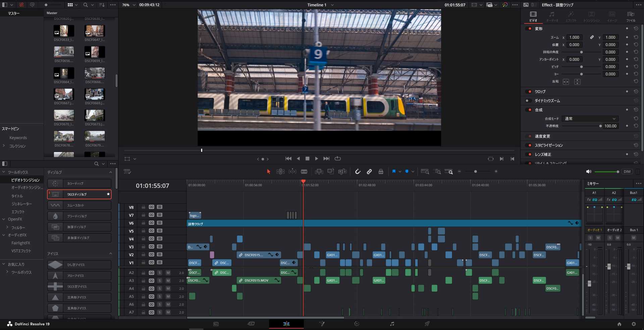Click the Detail Zoom icon
The width and height of the screenshot is (644, 330).
438,172
